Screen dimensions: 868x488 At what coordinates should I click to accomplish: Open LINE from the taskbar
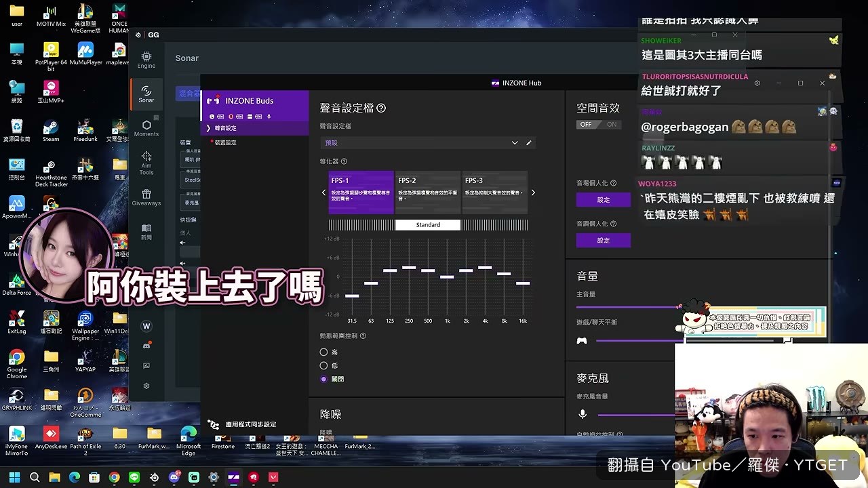pos(134,477)
